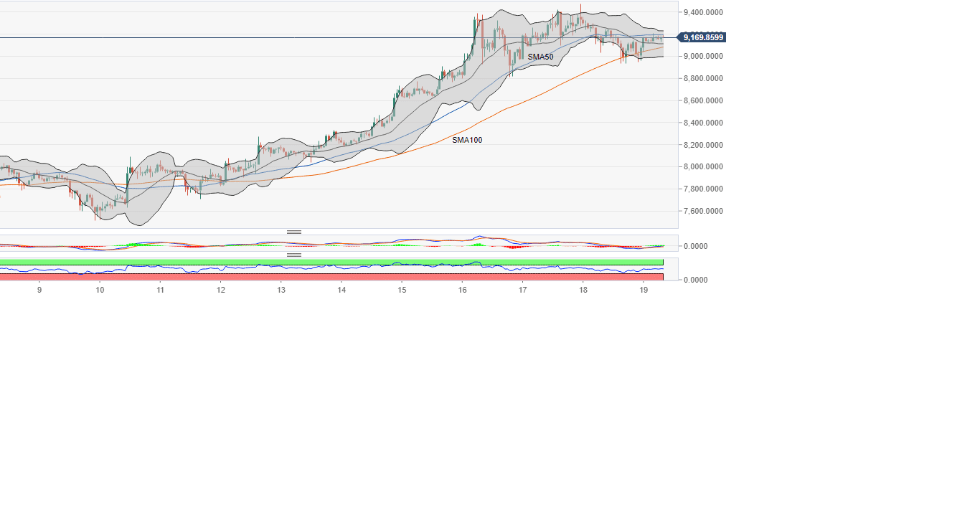The image size is (980, 510).
Task: Select date 9 on the time axis
Action: point(39,290)
